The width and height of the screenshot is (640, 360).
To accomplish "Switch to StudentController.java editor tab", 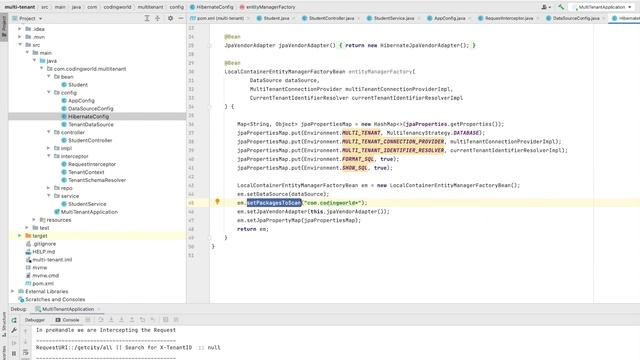I will [x=331, y=18].
